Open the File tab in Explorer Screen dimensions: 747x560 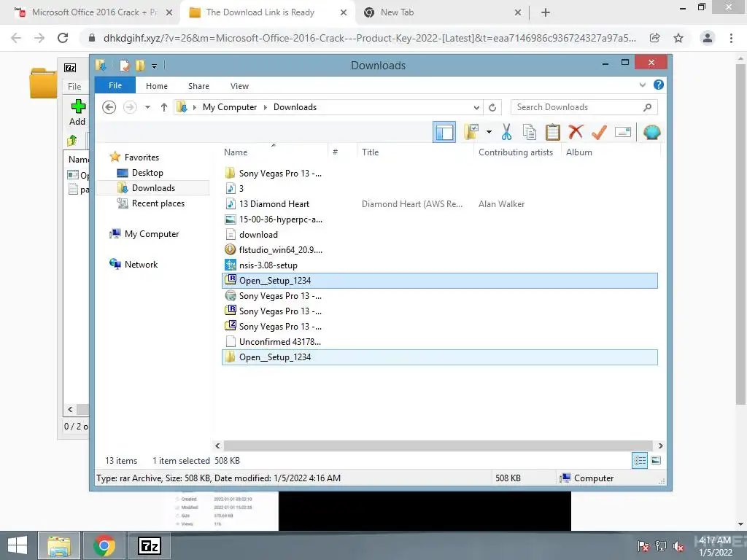point(115,86)
